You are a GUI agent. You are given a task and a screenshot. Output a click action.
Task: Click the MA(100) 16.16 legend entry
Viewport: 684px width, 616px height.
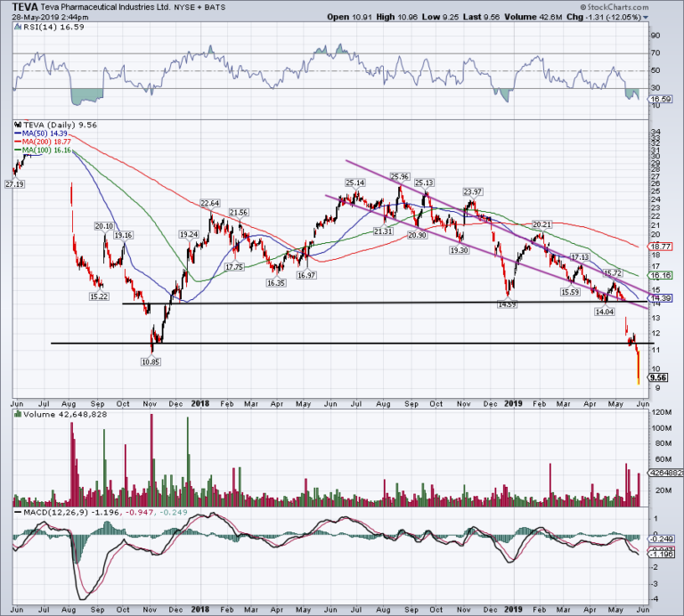coord(43,150)
